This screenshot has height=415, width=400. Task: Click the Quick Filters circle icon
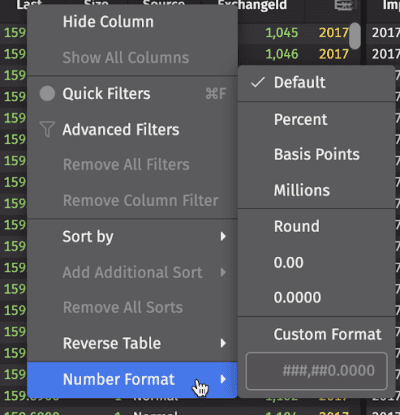(x=47, y=94)
